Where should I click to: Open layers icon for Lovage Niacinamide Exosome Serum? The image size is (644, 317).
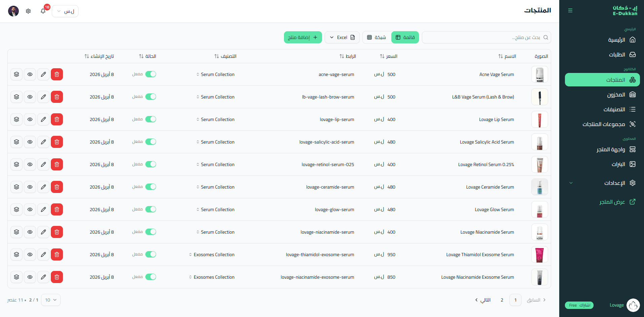click(x=16, y=277)
